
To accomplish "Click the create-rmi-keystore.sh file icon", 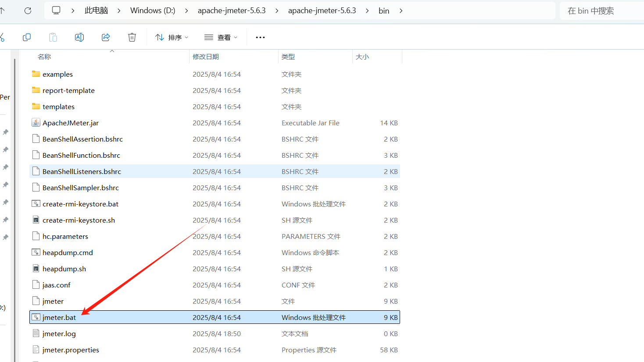I will pos(36,220).
